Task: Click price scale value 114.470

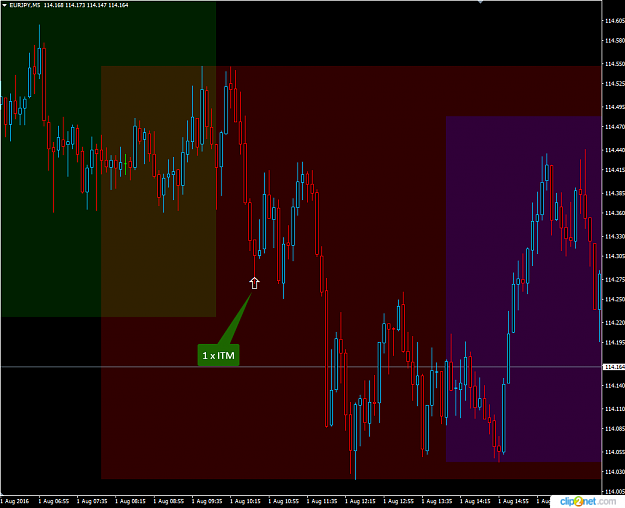Action: (615, 126)
